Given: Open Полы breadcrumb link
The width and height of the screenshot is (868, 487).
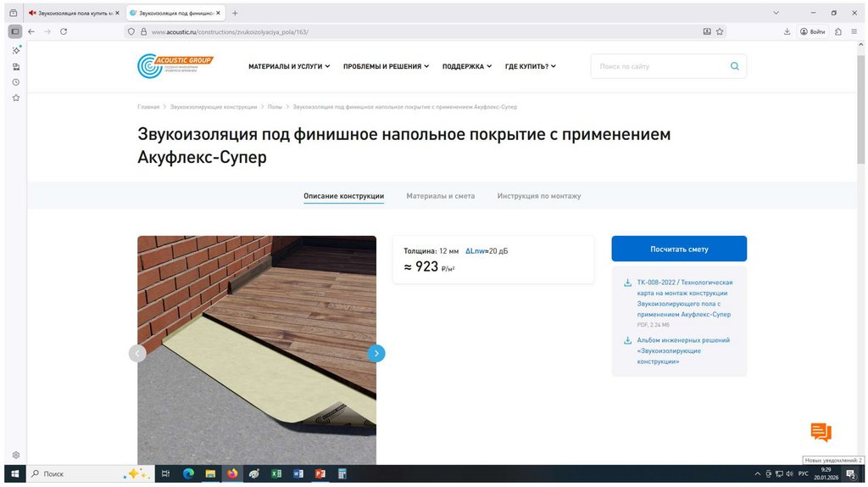Looking at the screenshot, I should 275,106.
